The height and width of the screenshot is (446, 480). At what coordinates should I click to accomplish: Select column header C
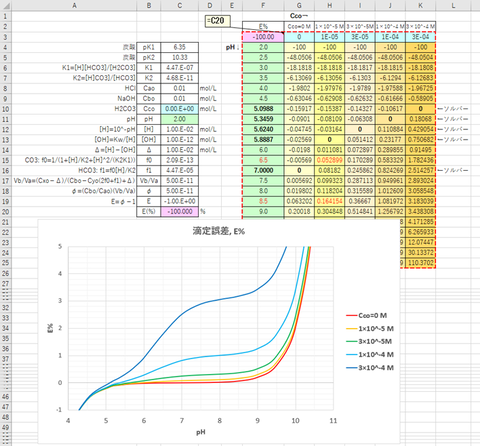[x=179, y=5]
